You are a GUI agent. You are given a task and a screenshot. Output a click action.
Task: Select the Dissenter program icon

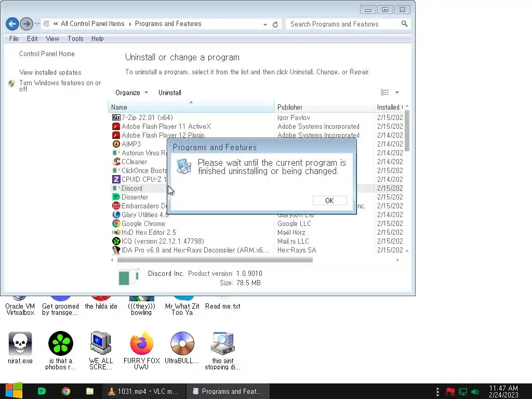pos(116,197)
